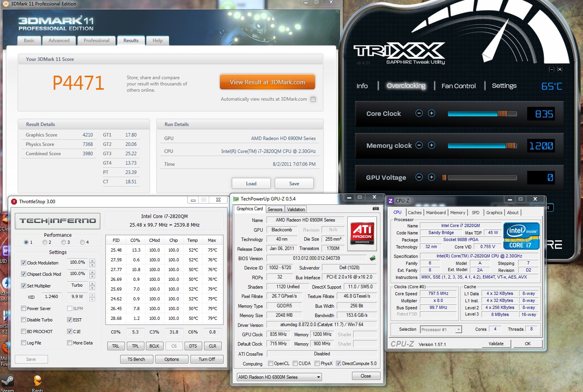Screen dimensions: 583x392
Task: Open SPD tab in CPU-Z
Action: pyautogui.click(x=475, y=213)
